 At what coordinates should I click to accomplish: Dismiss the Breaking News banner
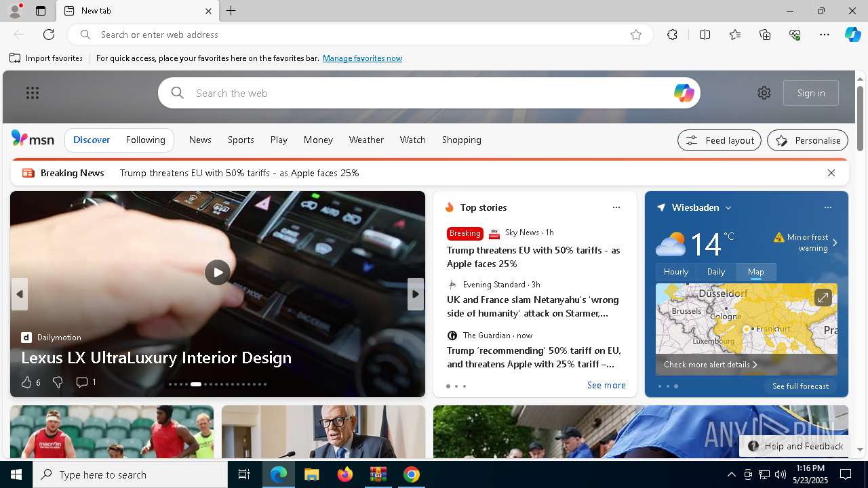[x=831, y=173]
